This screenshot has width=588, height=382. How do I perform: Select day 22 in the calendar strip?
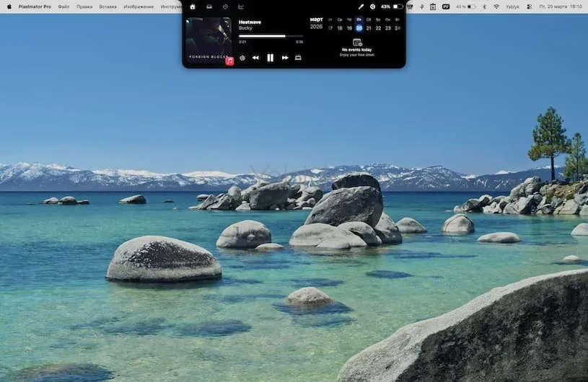[x=378, y=28]
